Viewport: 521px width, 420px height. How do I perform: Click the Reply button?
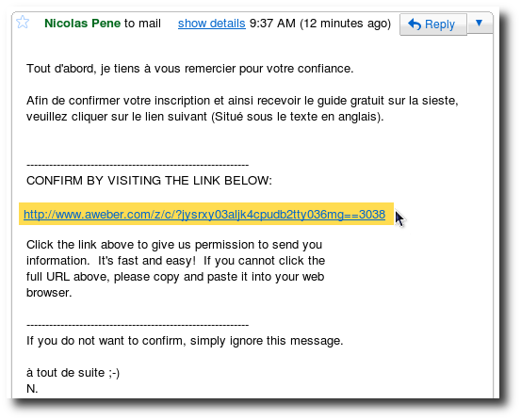[x=433, y=24]
